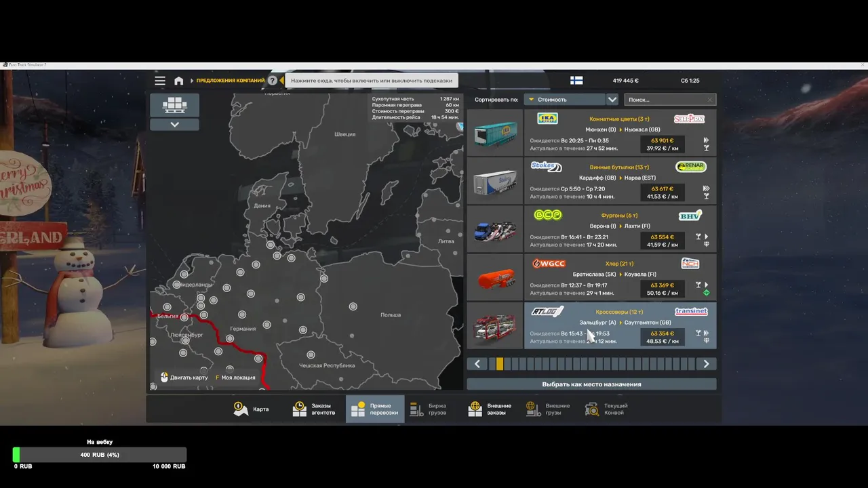Image resolution: width=868 pixels, height=488 pixels.
Task: Click the BCP company logo
Action: coord(548,215)
